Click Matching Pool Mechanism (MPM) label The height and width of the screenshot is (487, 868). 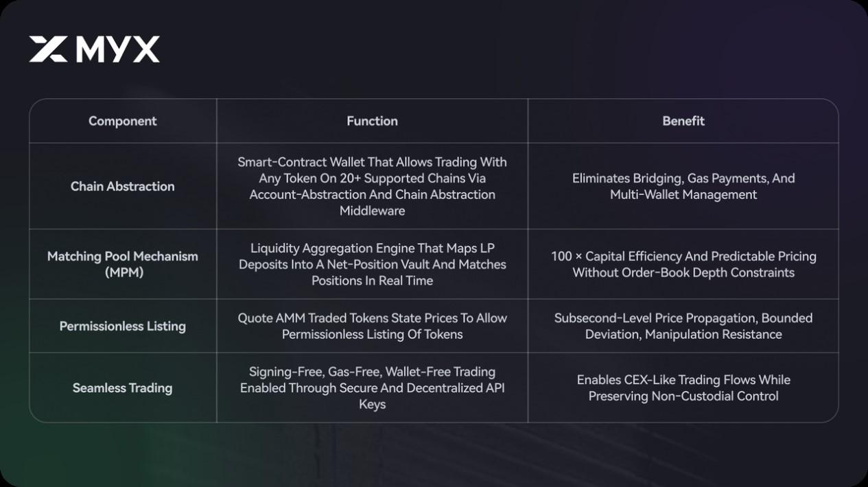123,264
